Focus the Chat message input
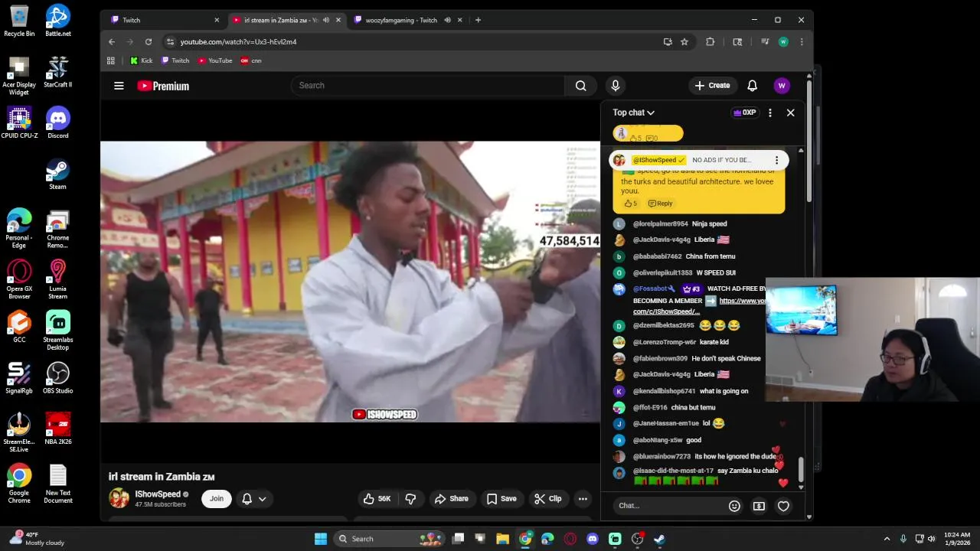Screen dimensions: 980x551 (669, 506)
